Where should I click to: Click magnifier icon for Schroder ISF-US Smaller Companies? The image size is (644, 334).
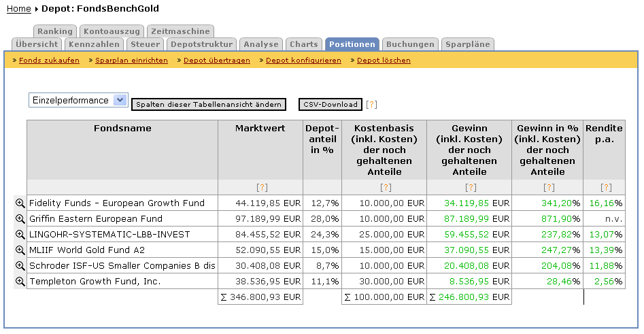click(20, 265)
